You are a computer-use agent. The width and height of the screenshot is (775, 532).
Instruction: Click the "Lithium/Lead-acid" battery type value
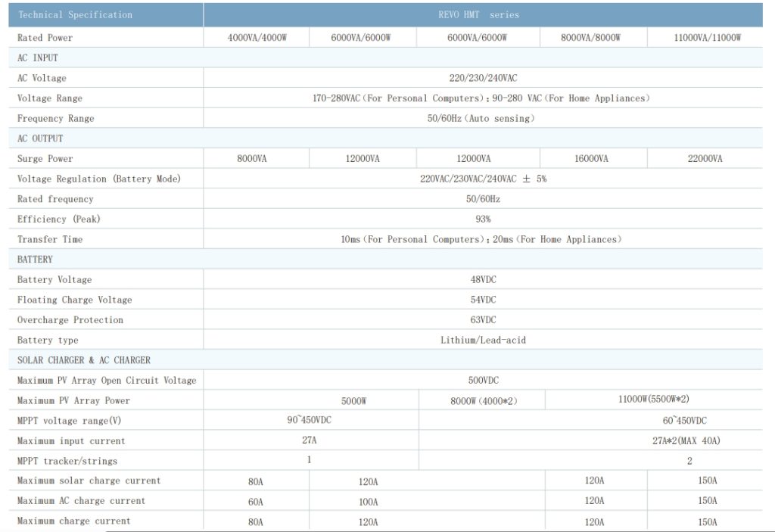483,341
